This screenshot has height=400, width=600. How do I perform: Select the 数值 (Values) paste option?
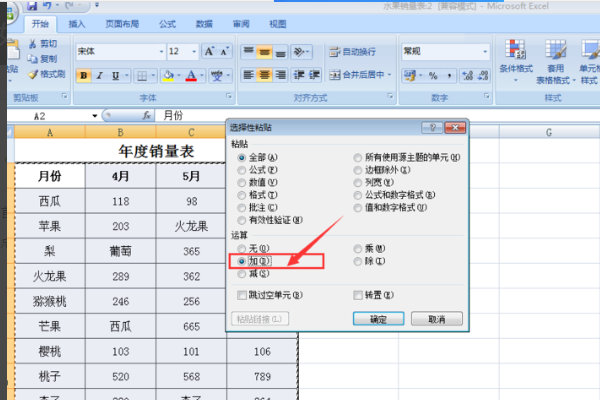pos(241,183)
